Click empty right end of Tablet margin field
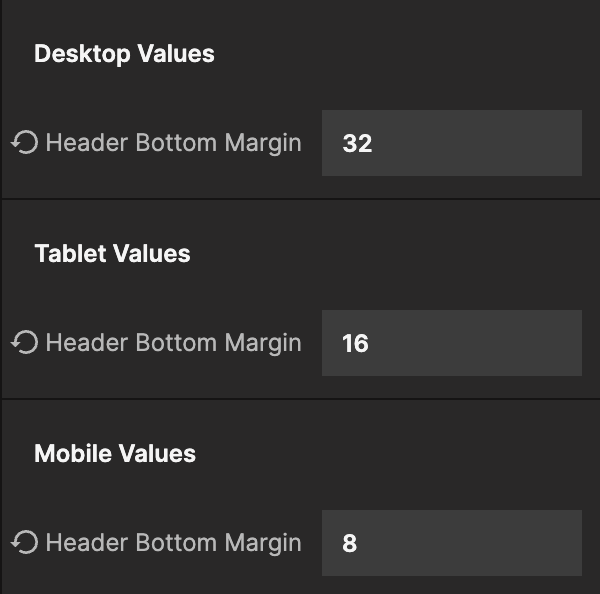This screenshot has height=594, width=600. [x=550, y=343]
